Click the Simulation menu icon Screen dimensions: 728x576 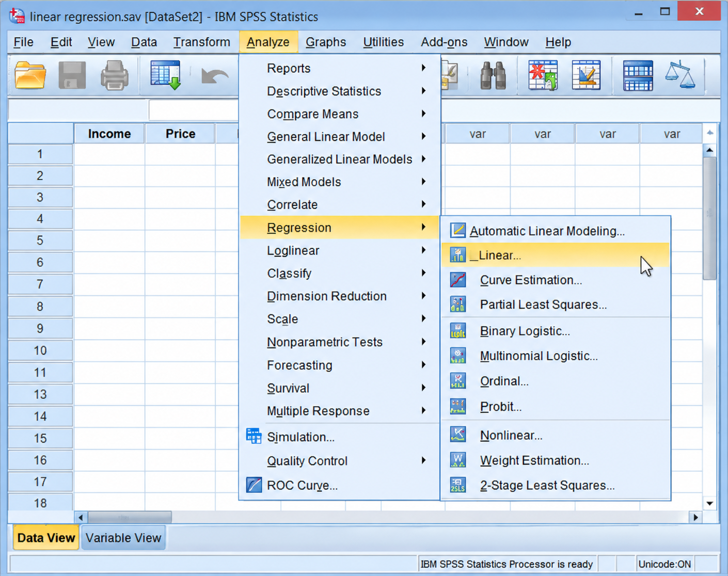(x=254, y=436)
